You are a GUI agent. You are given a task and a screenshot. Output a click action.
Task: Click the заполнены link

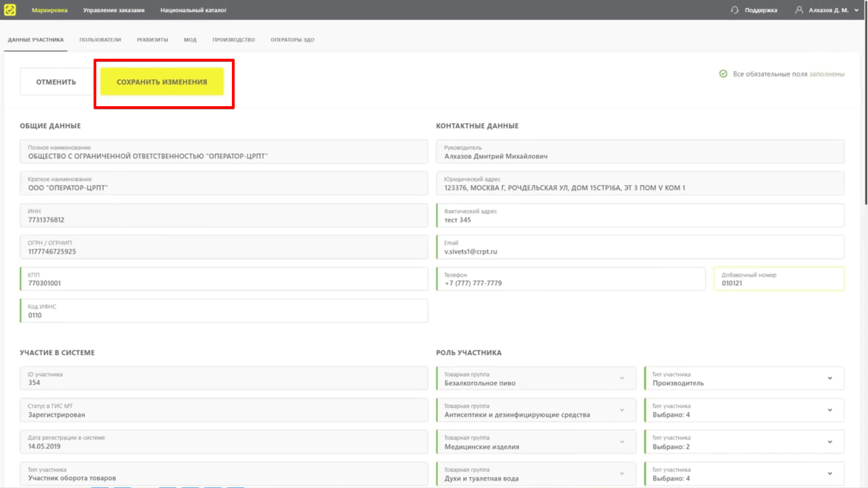point(827,74)
